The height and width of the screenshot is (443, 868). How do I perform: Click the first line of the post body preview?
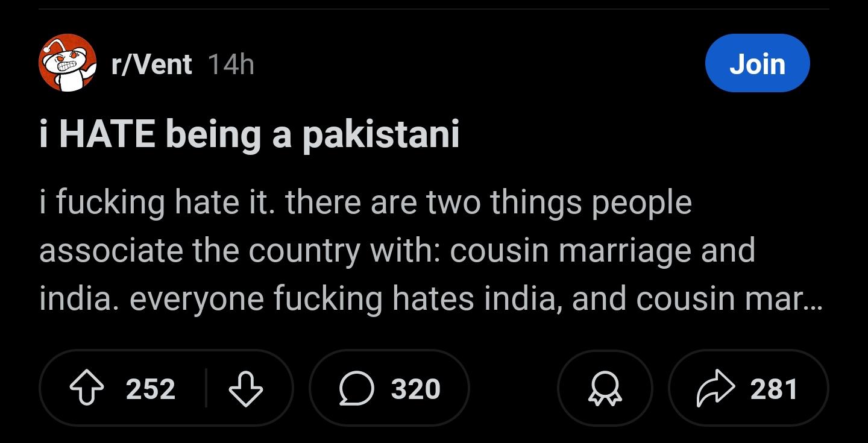point(365,203)
